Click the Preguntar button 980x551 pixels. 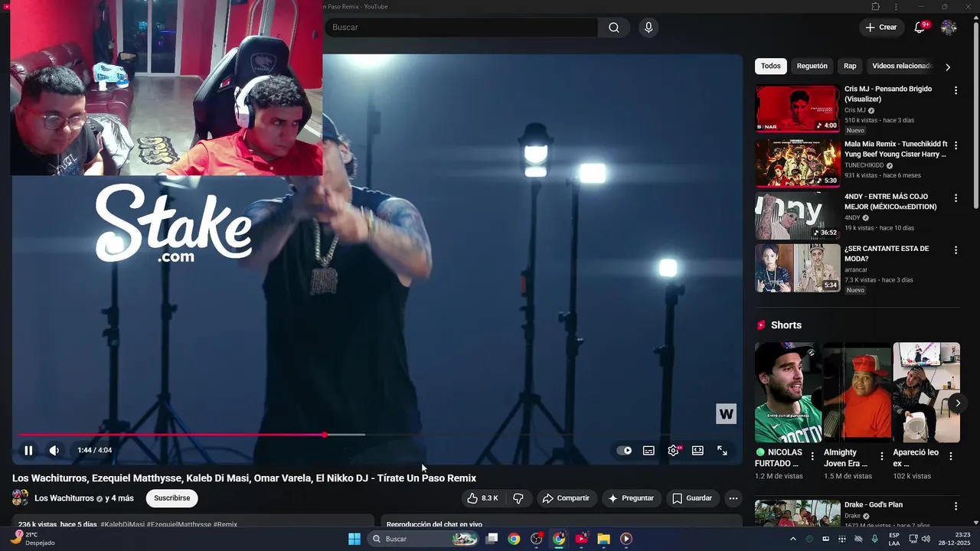click(631, 498)
